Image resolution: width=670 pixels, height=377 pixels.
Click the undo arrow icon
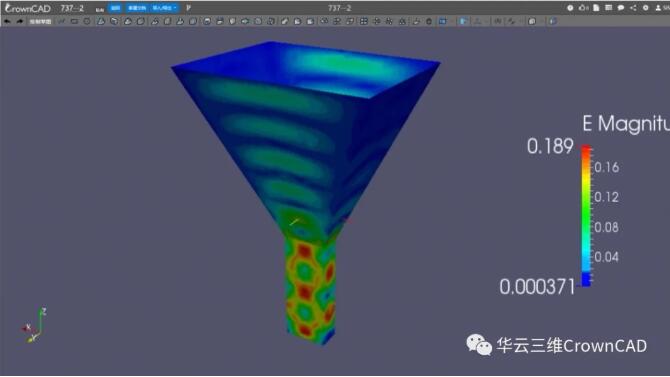(x=7, y=21)
